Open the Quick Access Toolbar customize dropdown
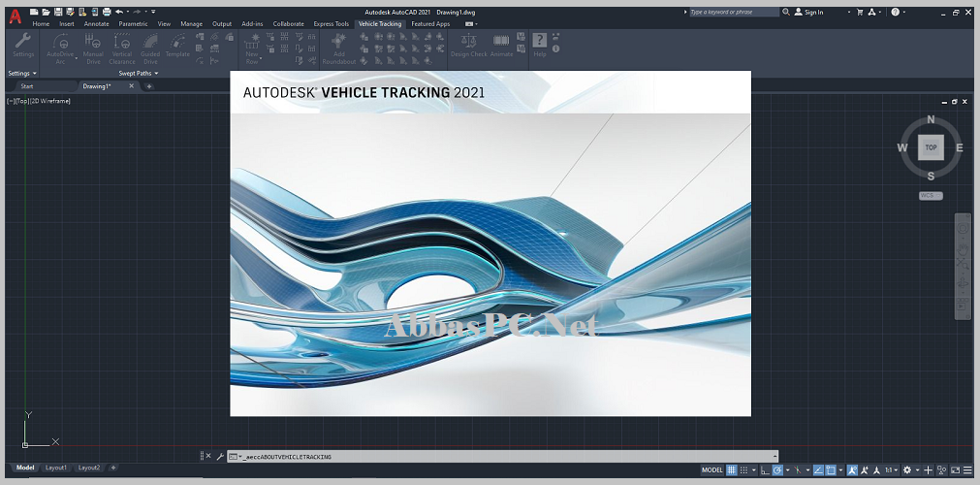Viewport: 980px width, 485px height. (x=154, y=12)
